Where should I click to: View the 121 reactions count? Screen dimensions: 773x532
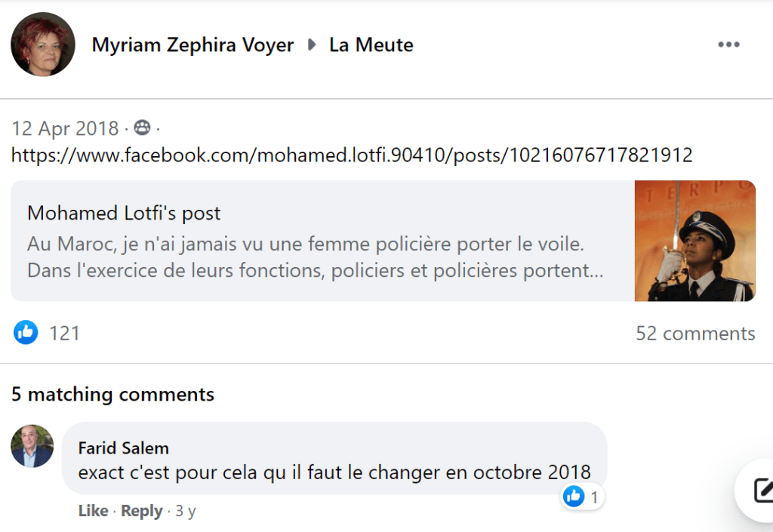pyautogui.click(x=65, y=333)
